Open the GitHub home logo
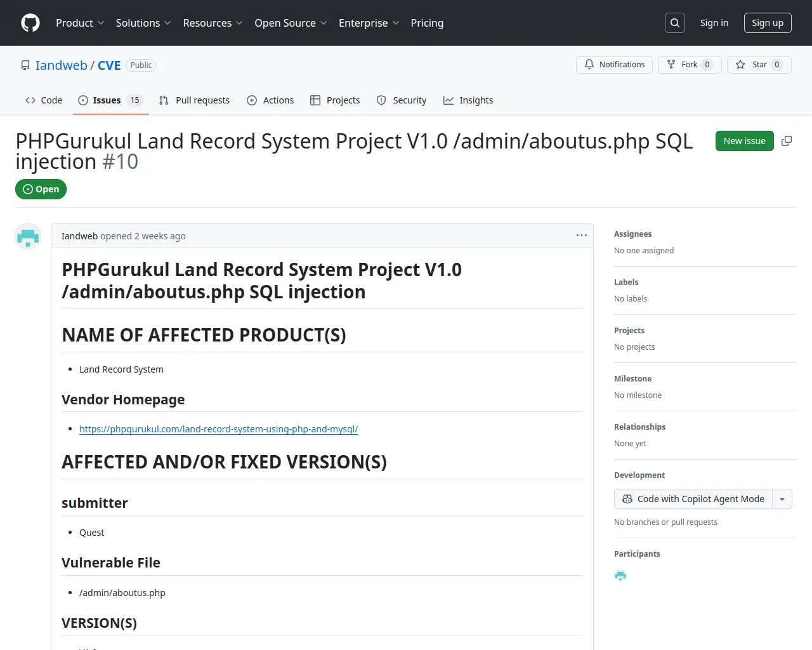812x650 pixels. pyautogui.click(x=30, y=23)
